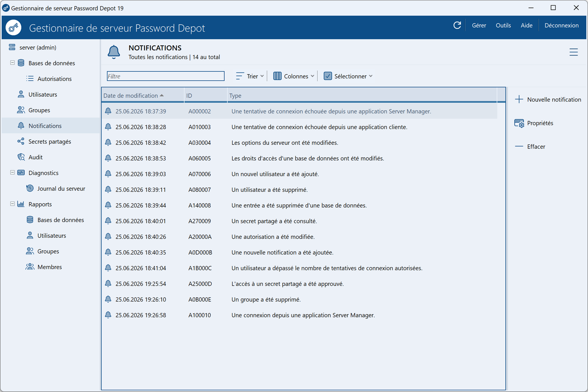This screenshot has width=588, height=392.
Task: Open the Outils menu
Action: pos(503,25)
